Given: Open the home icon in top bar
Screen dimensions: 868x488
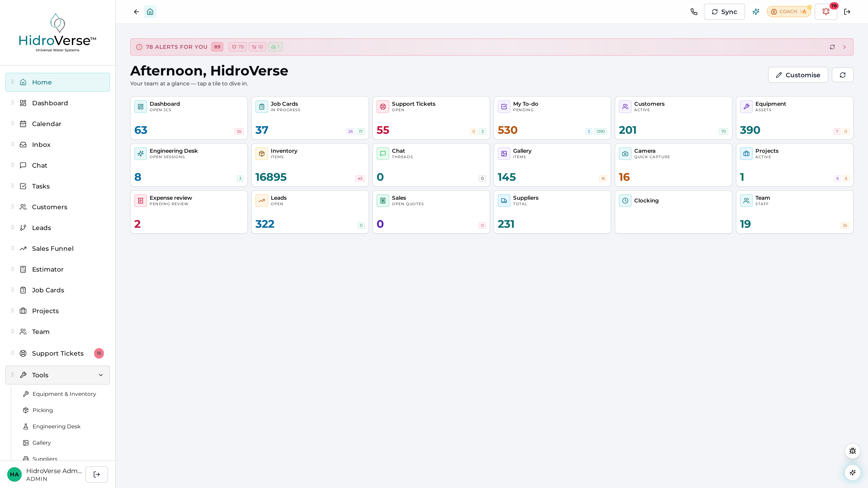Looking at the screenshot, I should click(150, 12).
